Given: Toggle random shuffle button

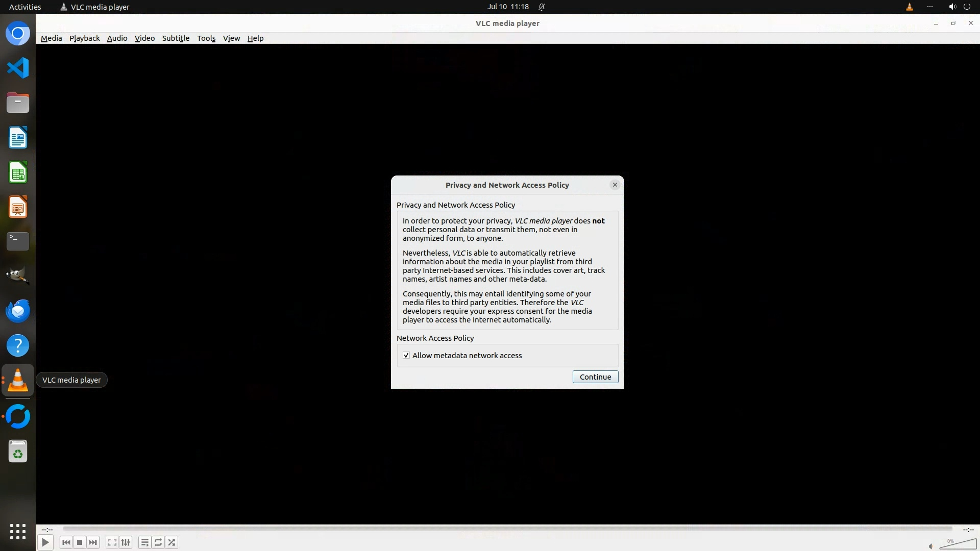Looking at the screenshot, I should [x=172, y=542].
